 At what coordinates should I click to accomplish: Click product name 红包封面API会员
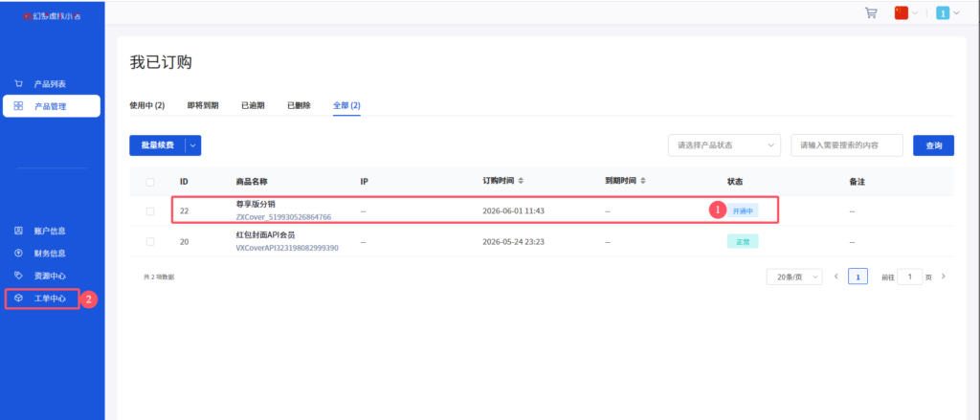tap(266, 235)
